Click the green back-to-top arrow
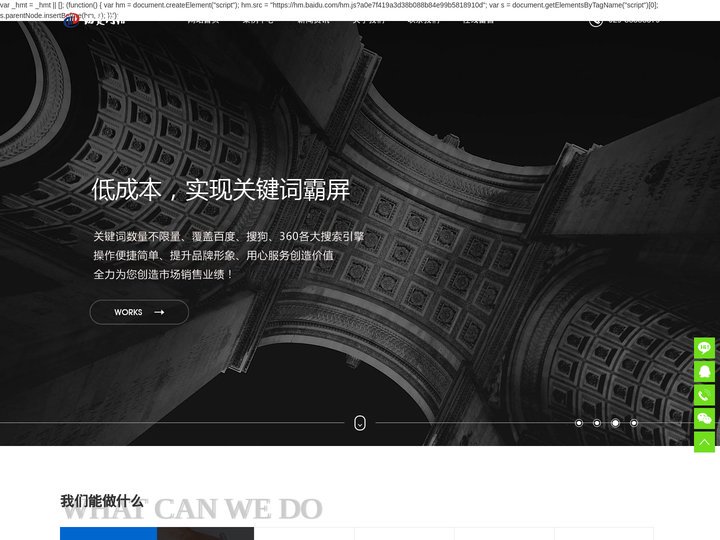This screenshot has width=720, height=540. (704, 442)
